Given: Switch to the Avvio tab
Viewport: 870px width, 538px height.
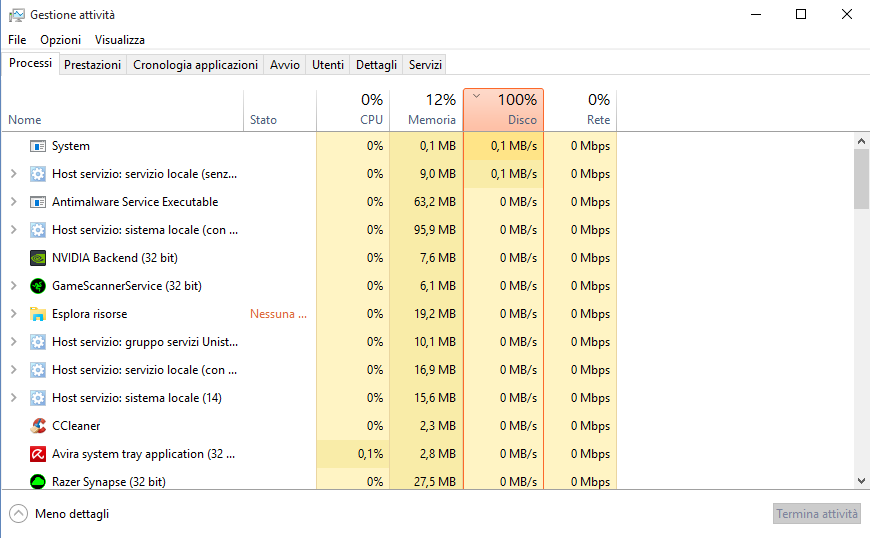Looking at the screenshot, I should point(285,65).
